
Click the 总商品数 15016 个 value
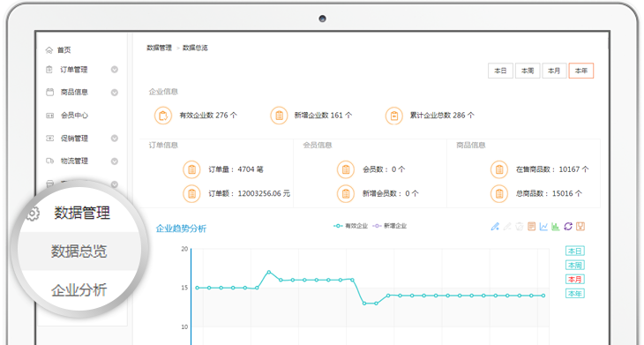566,193
